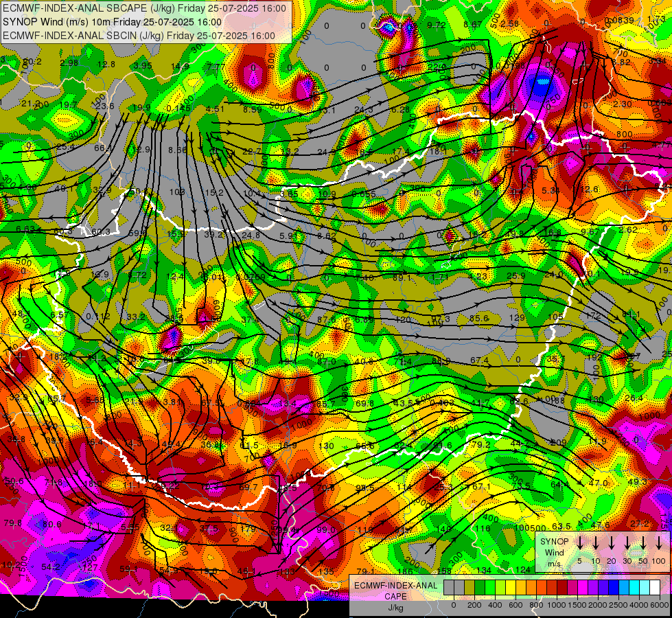Click the station value 8.59
The height and width of the screenshot is (618, 672).
(x=253, y=109)
